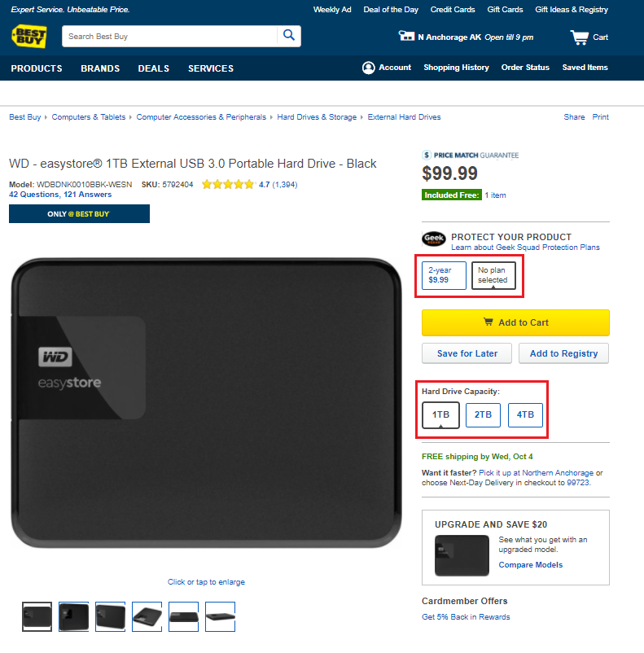
Task: Open the Compare Models link
Action: click(531, 565)
